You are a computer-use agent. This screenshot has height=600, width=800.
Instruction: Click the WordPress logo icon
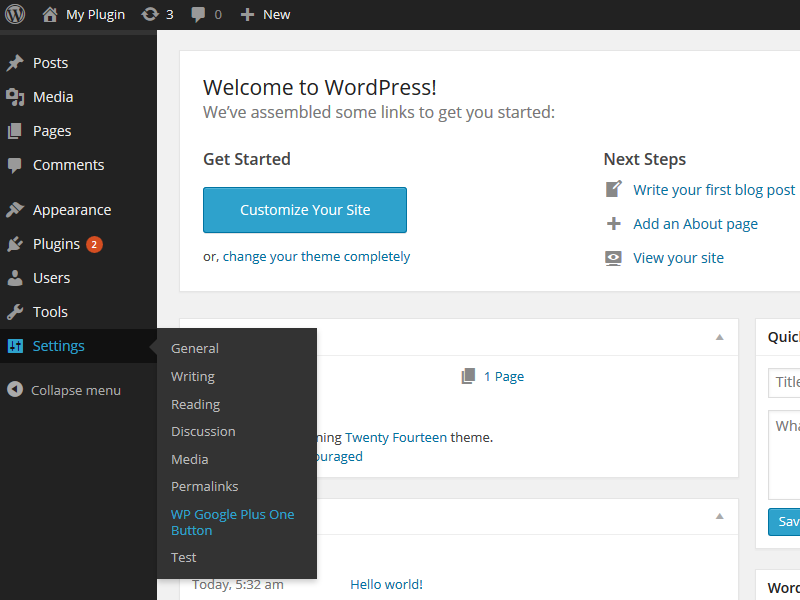[x=15, y=14]
